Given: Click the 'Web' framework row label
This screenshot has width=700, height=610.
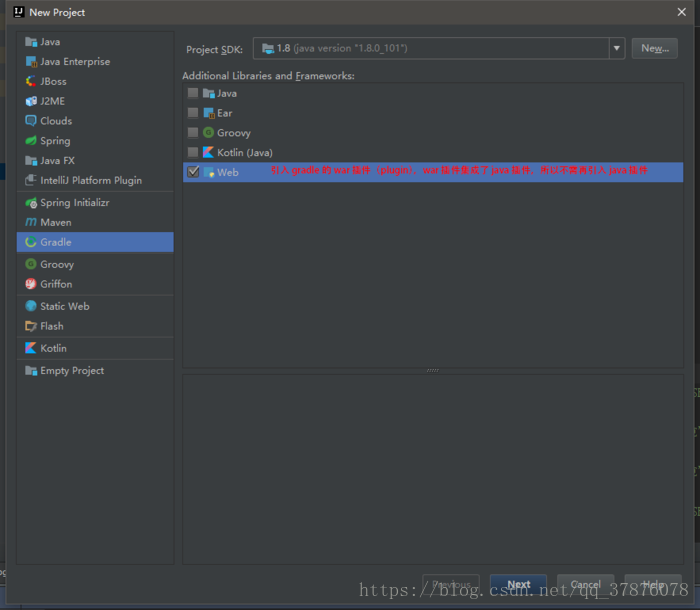Looking at the screenshot, I should tap(228, 172).
